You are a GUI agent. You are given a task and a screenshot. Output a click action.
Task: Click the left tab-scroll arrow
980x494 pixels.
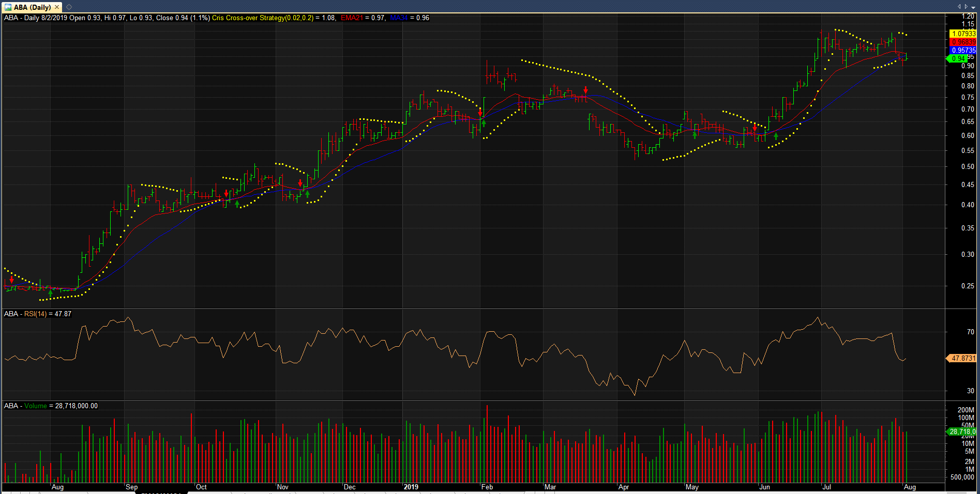pos(959,7)
